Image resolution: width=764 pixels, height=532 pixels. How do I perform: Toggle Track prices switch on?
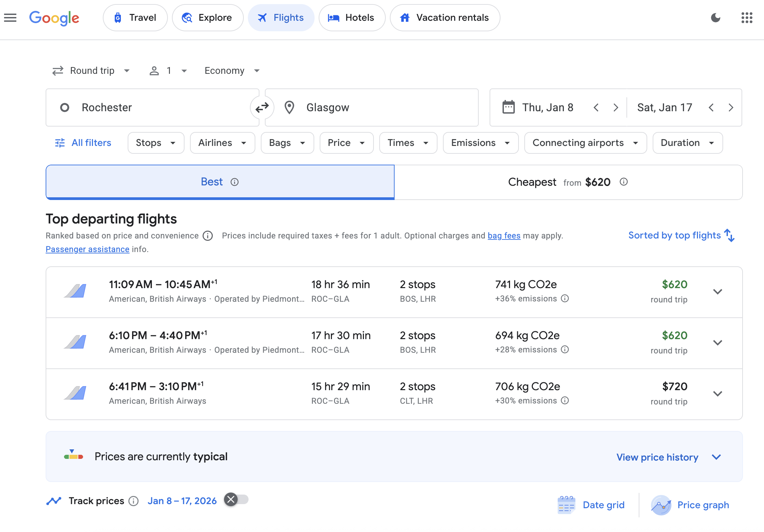[x=237, y=500]
